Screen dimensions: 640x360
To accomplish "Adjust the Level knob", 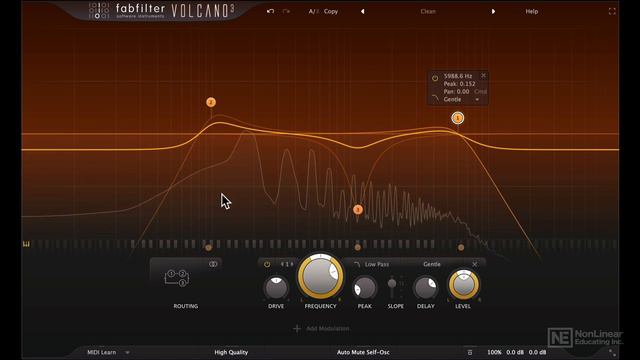I will [x=463, y=284].
